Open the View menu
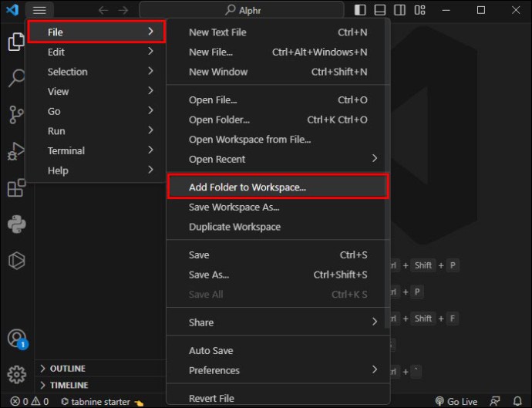The image size is (532, 408). [96, 91]
